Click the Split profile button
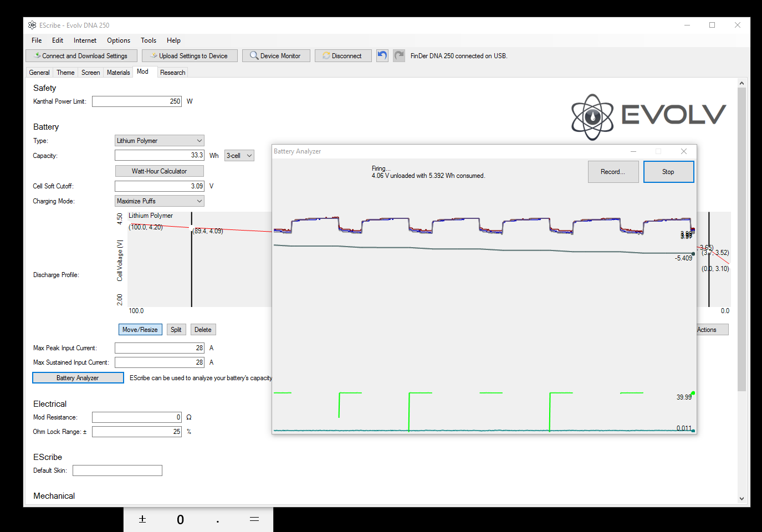Image resolution: width=762 pixels, height=532 pixels. coord(176,330)
